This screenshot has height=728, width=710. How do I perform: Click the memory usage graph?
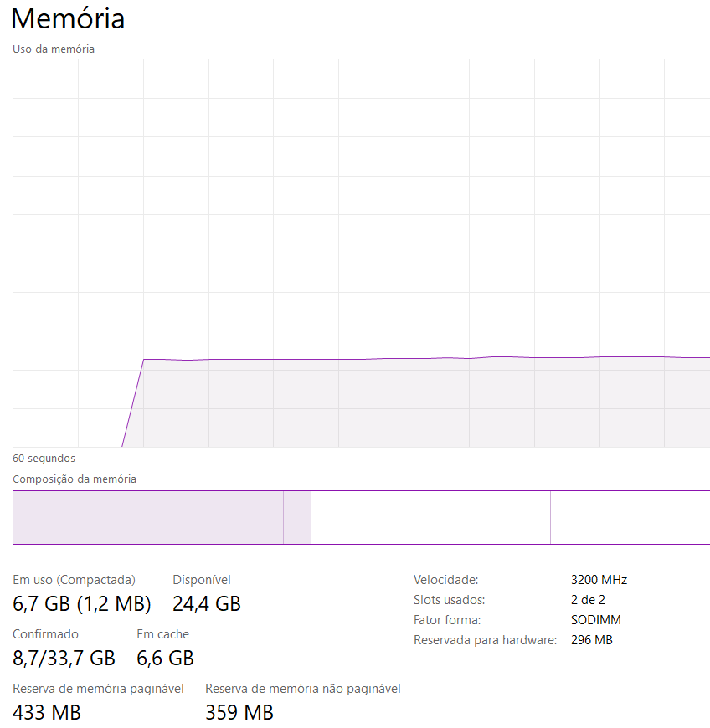tap(361, 253)
